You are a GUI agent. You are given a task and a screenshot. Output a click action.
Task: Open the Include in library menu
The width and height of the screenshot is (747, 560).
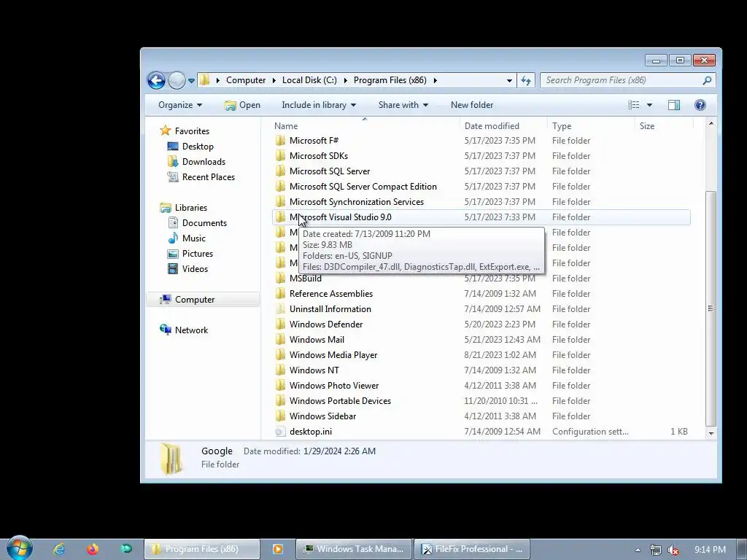pyautogui.click(x=319, y=105)
